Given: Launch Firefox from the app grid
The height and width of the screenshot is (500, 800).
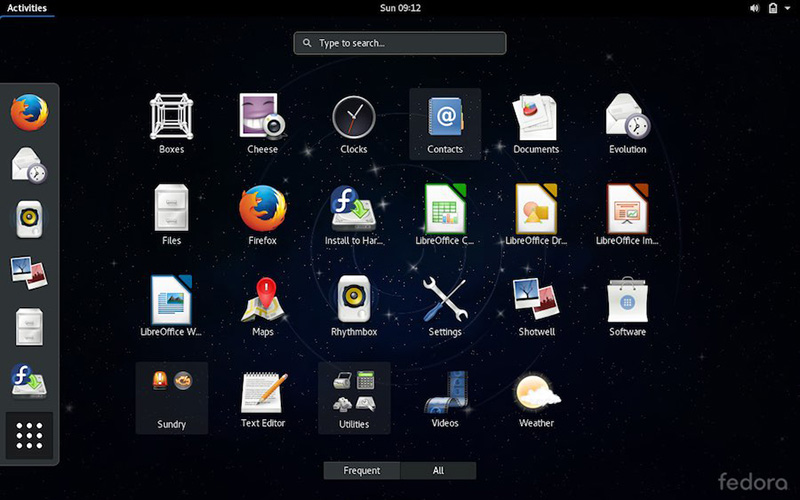Looking at the screenshot, I should click(262, 215).
